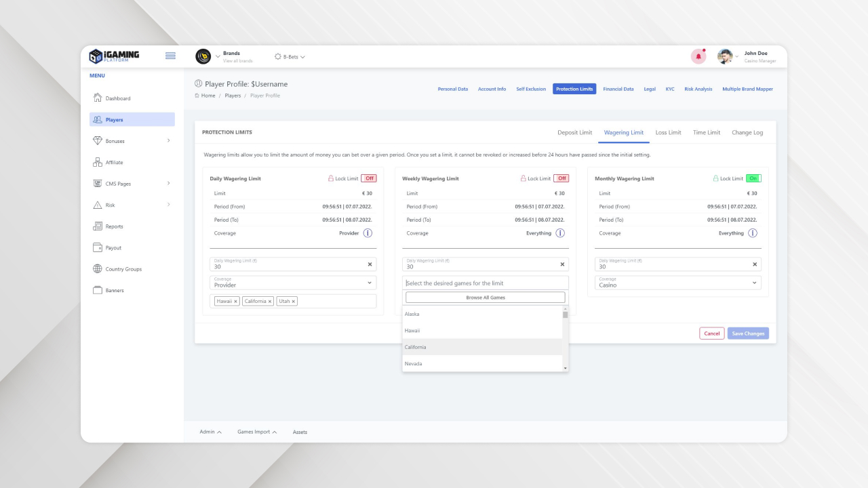The width and height of the screenshot is (868, 488).
Task: Click Save Changes button
Action: (749, 333)
